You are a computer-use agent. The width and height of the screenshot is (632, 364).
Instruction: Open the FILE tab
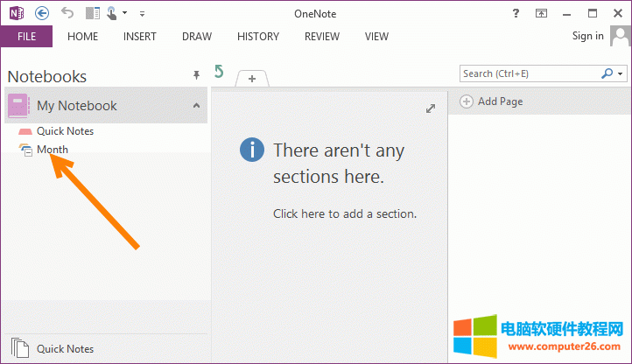(x=26, y=37)
